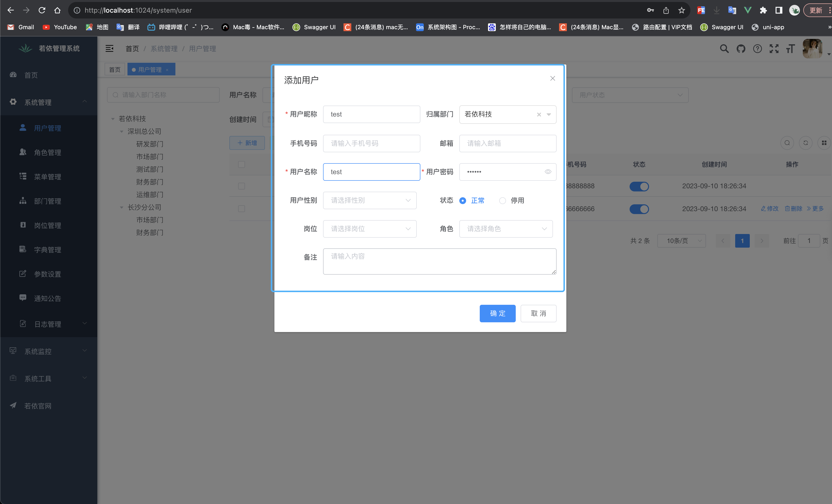Click the font size layout icon
Viewport: 832px width, 504px height.
(790, 49)
